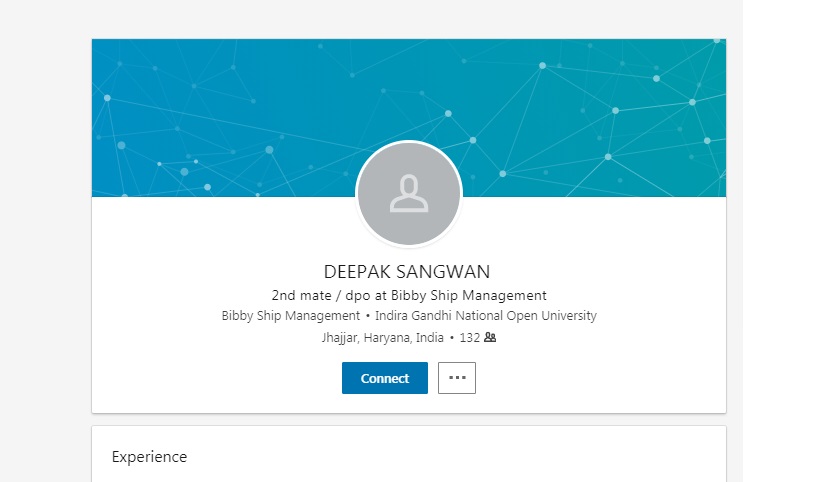Click the 2nd mate / dpo headline text
Viewport: 819px width, 482px height.
tap(408, 295)
